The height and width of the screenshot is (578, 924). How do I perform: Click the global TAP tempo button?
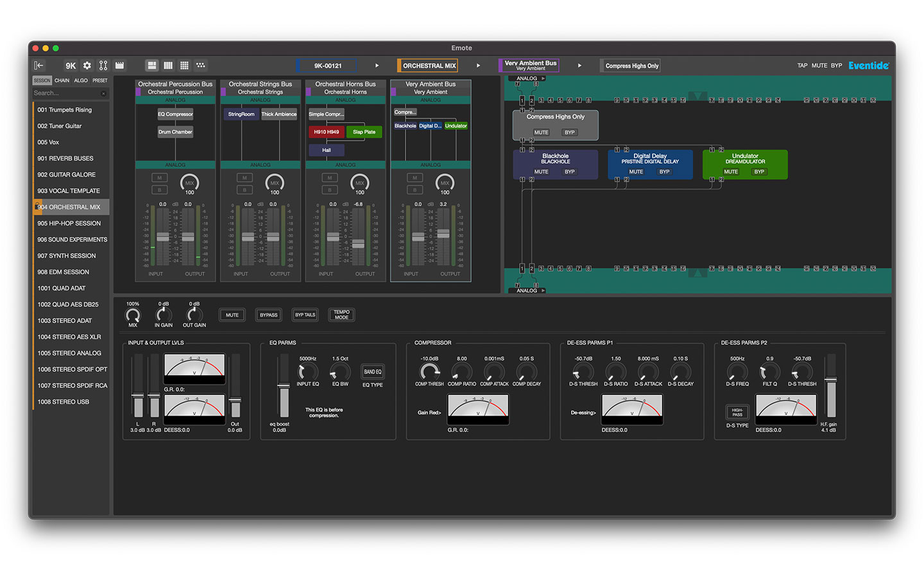pyautogui.click(x=802, y=66)
